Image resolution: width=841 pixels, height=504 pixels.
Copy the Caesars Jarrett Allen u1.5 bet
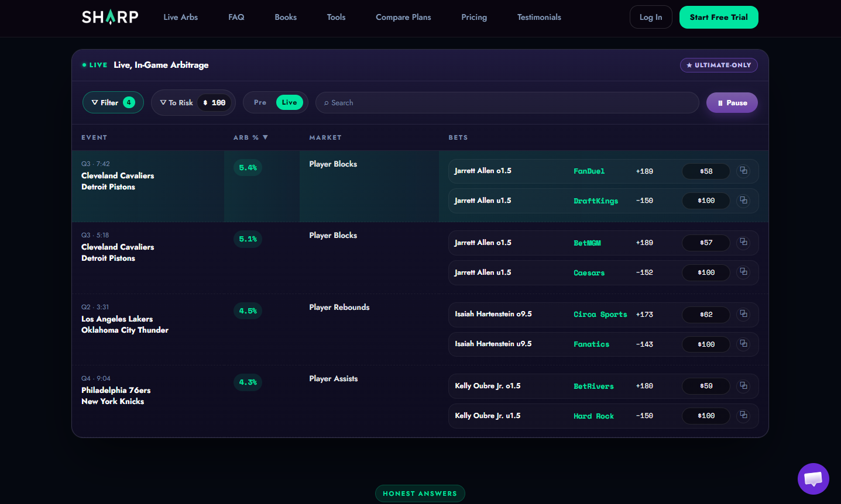[x=743, y=272]
